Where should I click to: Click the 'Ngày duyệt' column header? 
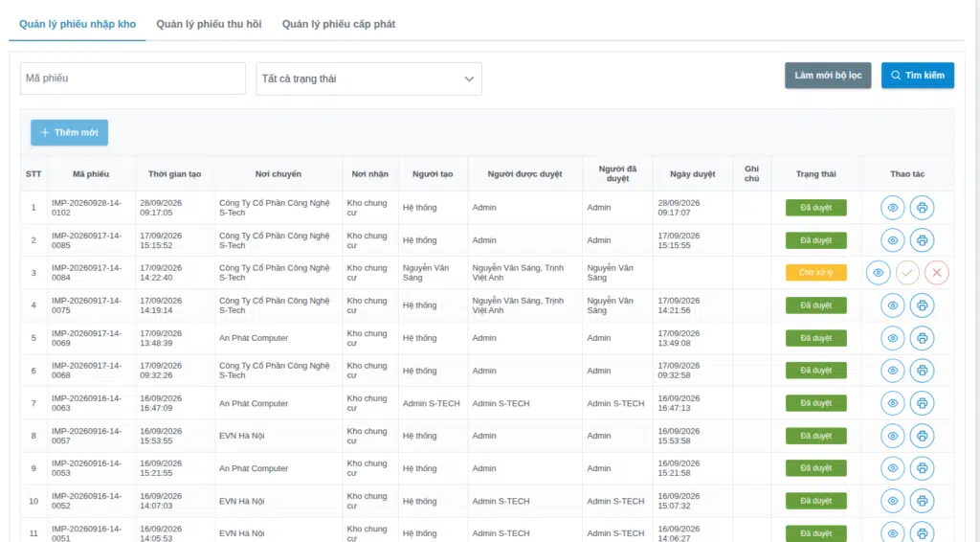coord(693,173)
